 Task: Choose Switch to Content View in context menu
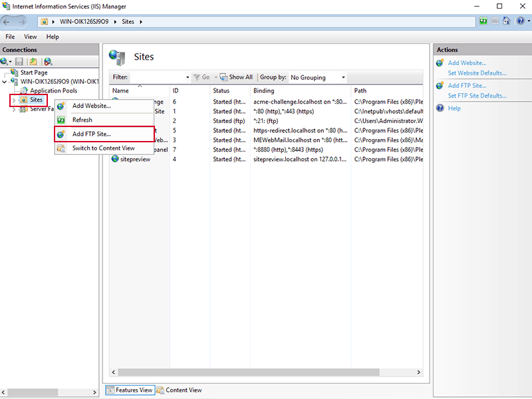coord(104,148)
